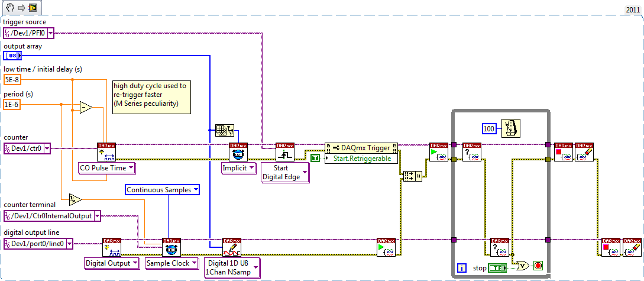Click the stop boolean control terminal
The width and height of the screenshot is (644, 281).
click(497, 269)
